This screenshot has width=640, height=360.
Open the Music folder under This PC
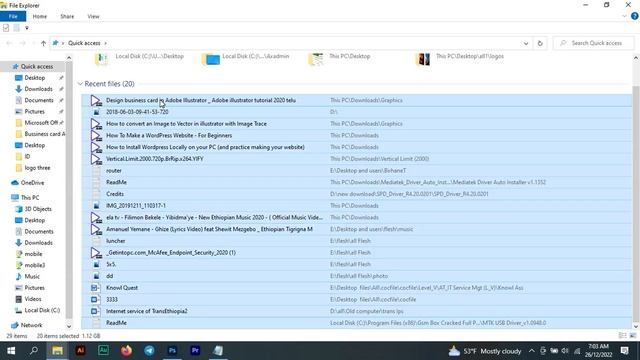click(x=32, y=276)
